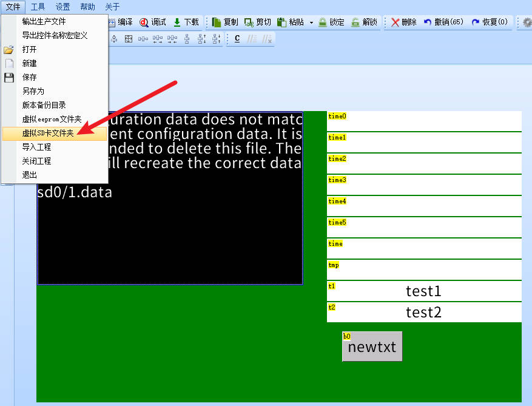Click the underlined C button in the toolbar

click(237, 39)
